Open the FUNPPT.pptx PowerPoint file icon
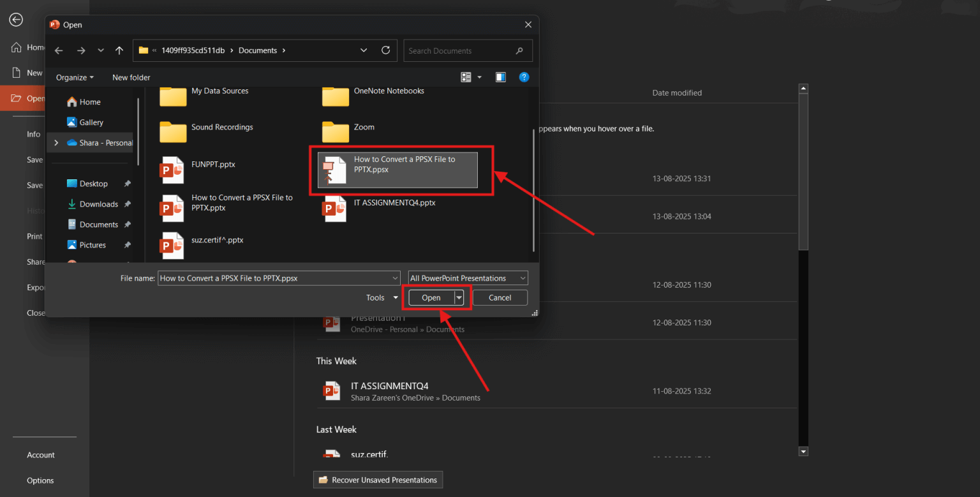Image resolution: width=980 pixels, height=497 pixels. 172,170
